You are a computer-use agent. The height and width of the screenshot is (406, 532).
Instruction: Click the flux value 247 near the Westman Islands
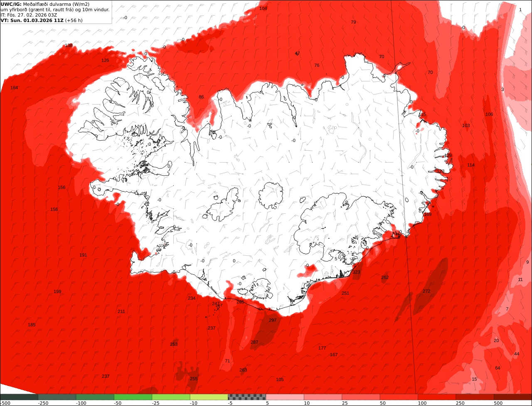point(216,303)
